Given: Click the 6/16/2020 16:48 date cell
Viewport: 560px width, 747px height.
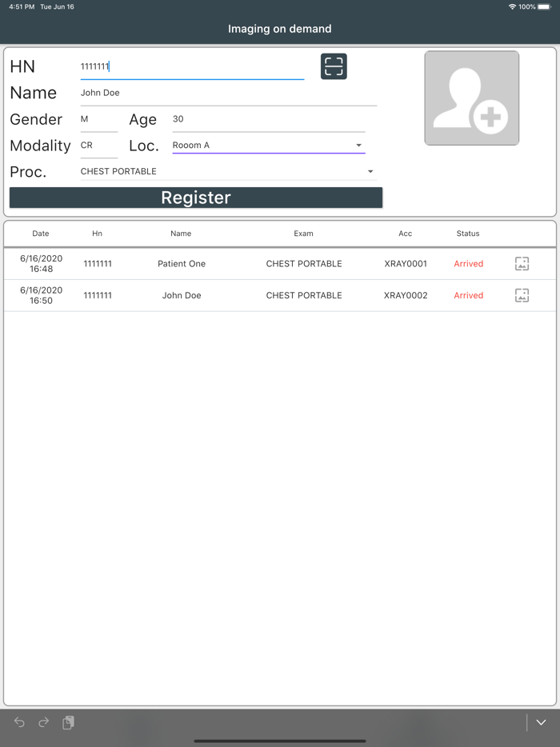Looking at the screenshot, I should 41,263.
